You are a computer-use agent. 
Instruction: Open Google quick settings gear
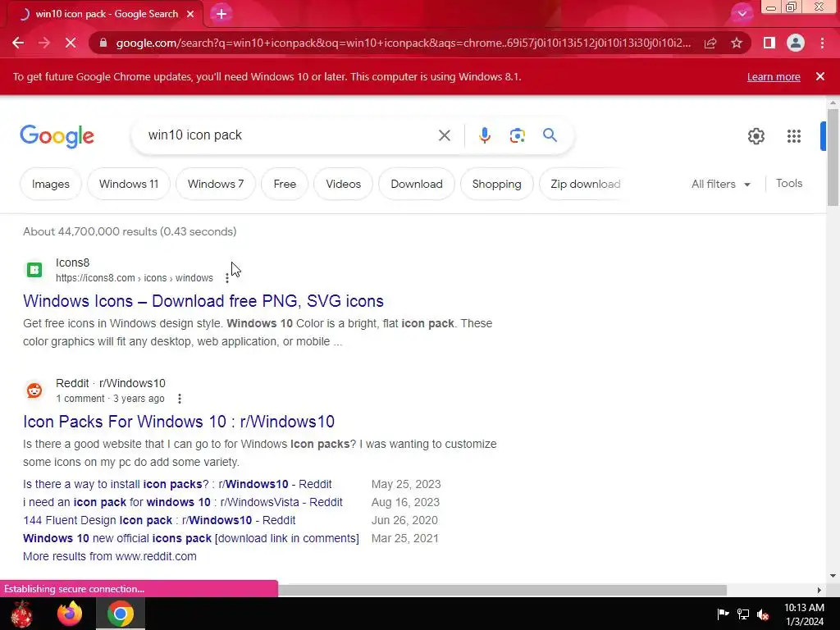pyautogui.click(x=756, y=136)
